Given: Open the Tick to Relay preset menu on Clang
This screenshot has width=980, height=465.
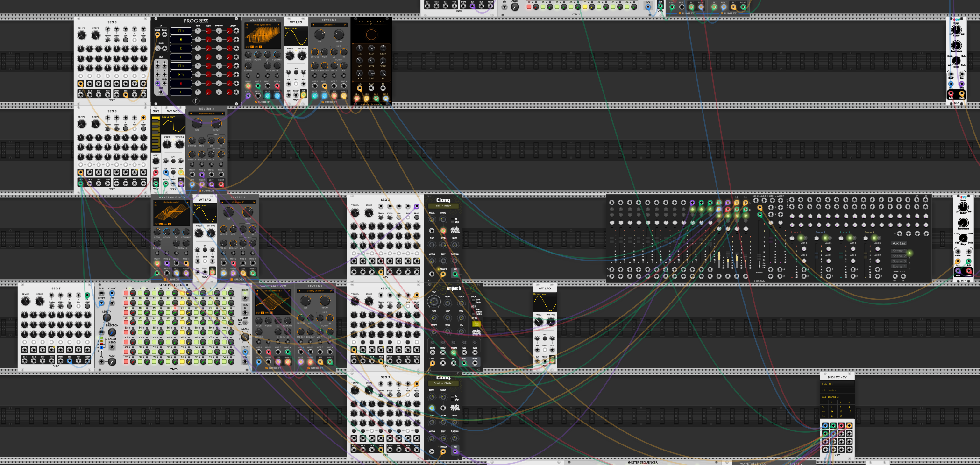Looking at the screenshot, I should 443,206.
